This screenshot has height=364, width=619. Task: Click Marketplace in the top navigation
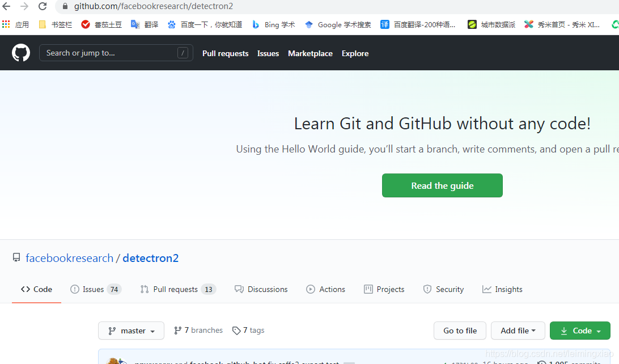310,53
